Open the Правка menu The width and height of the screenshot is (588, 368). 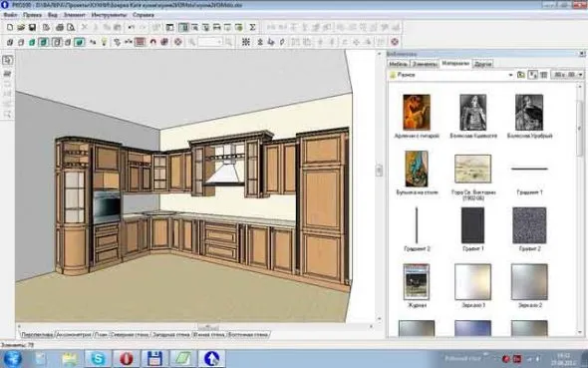[x=32, y=15]
